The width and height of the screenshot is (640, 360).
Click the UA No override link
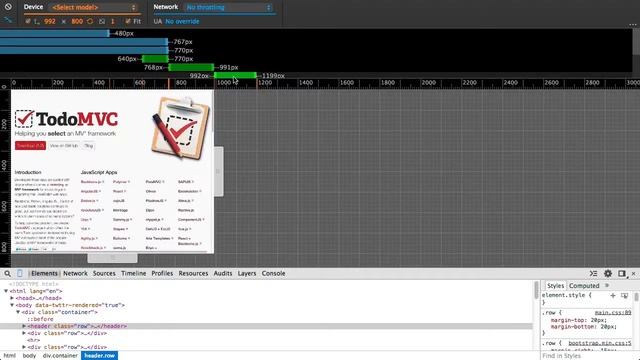(182, 21)
